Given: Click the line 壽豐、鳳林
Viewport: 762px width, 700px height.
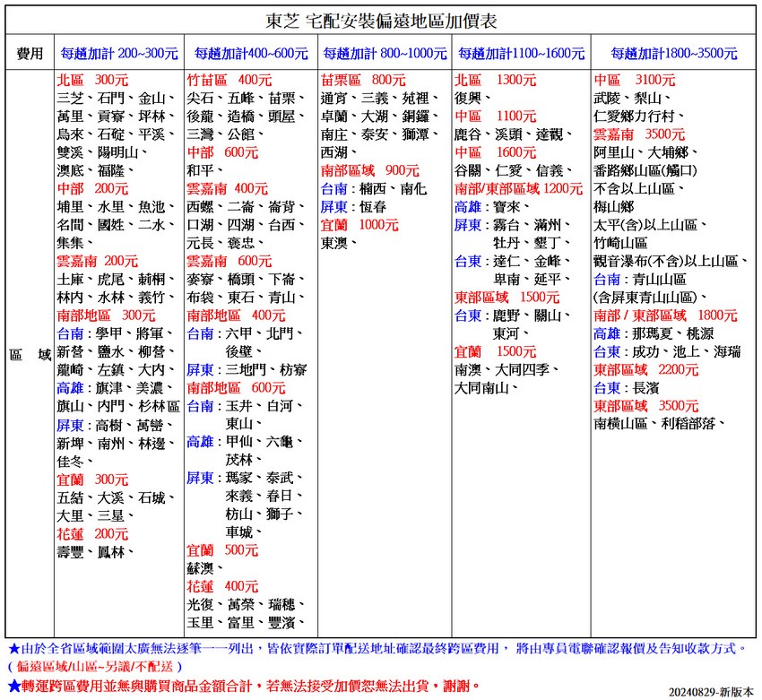Looking at the screenshot, I should point(95,552).
